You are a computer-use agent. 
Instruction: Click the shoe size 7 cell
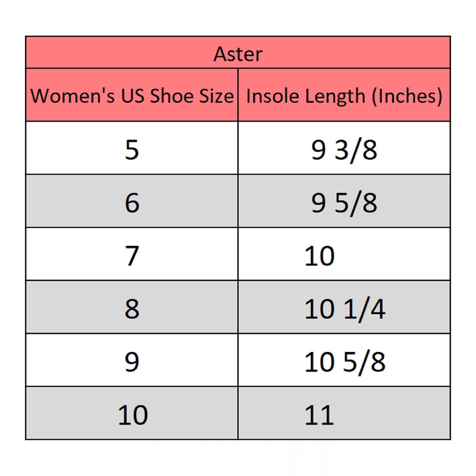pos(132,256)
